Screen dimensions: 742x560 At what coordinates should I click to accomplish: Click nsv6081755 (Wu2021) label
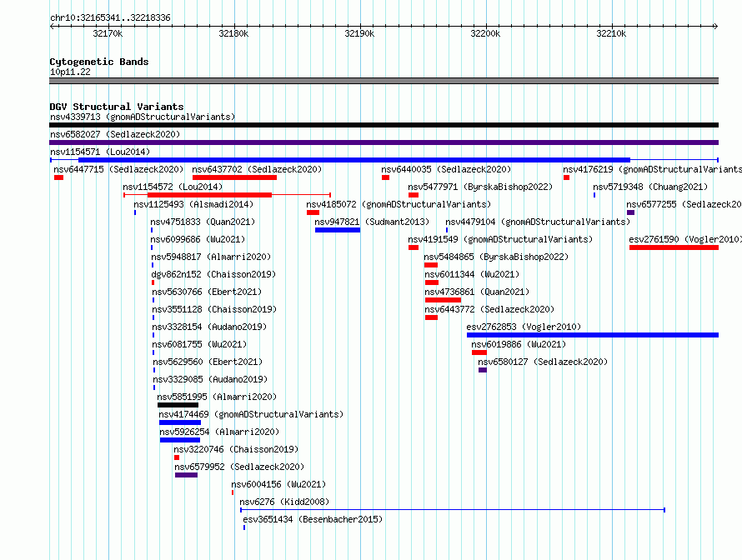[200, 344]
